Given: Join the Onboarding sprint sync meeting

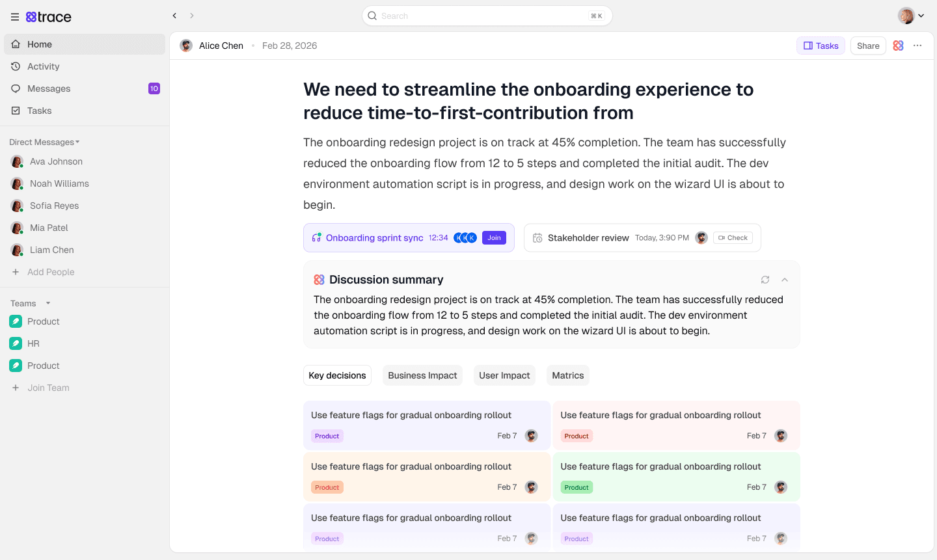Looking at the screenshot, I should [494, 238].
